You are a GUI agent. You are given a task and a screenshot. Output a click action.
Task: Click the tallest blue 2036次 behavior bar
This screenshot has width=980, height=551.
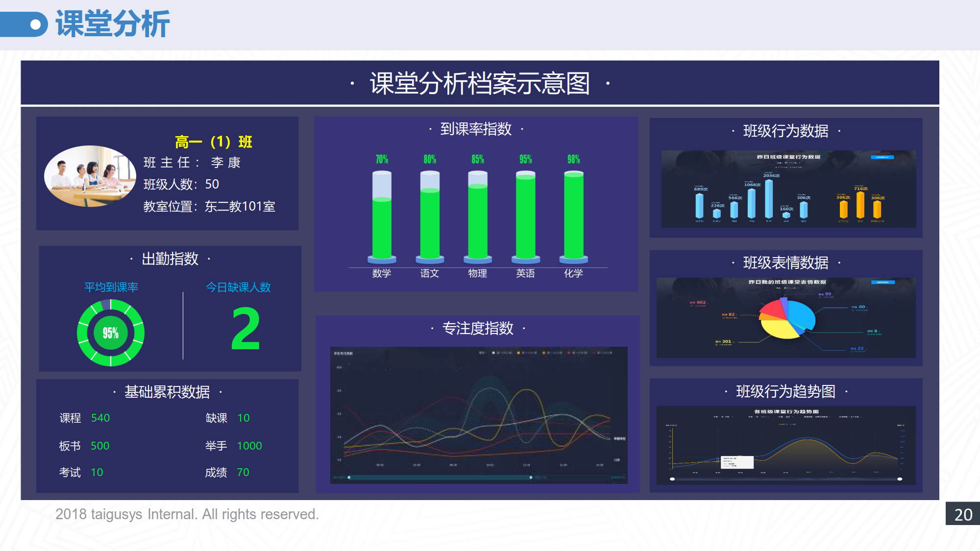coord(769,198)
